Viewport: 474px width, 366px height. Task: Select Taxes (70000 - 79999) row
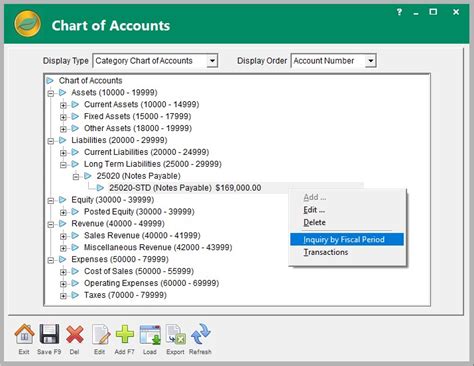[125, 295]
